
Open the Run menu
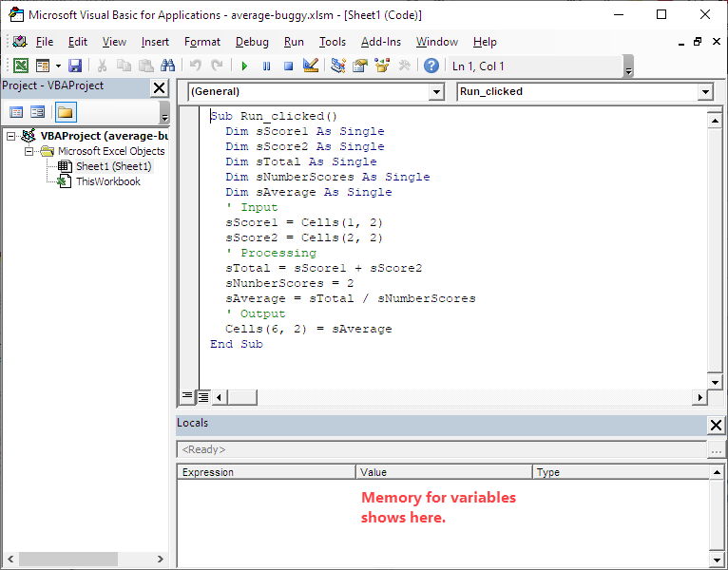pyautogui.click(x=294, y=42)
